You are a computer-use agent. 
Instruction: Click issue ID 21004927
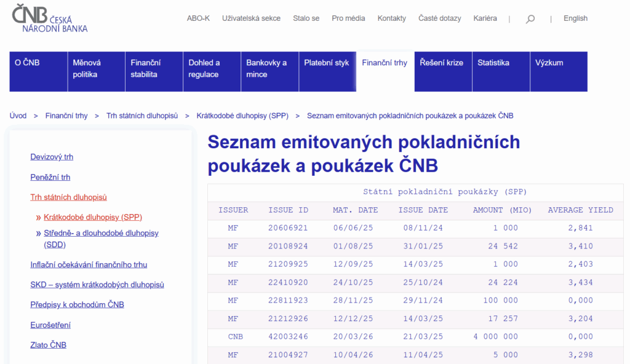[x=288, y=355]
